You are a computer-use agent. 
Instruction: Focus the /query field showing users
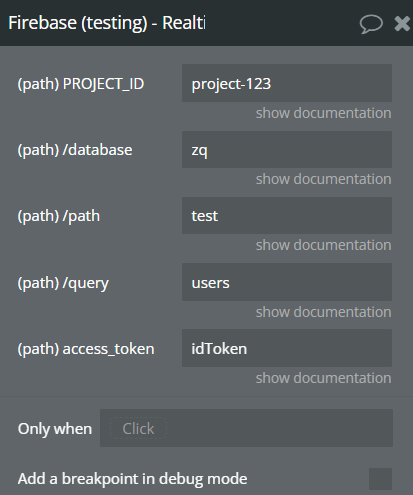click(287, 282)
